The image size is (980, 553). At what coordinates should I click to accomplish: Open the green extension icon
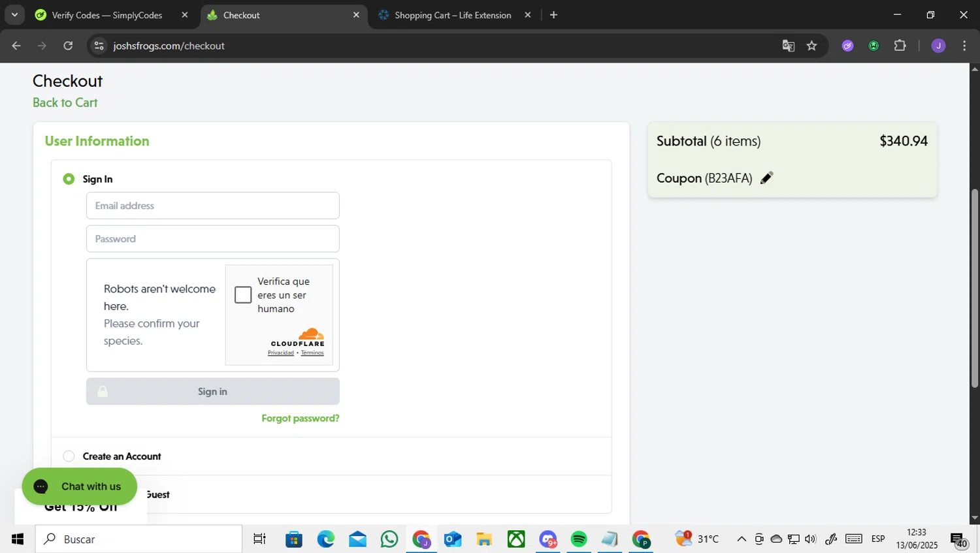pos(874,46)
